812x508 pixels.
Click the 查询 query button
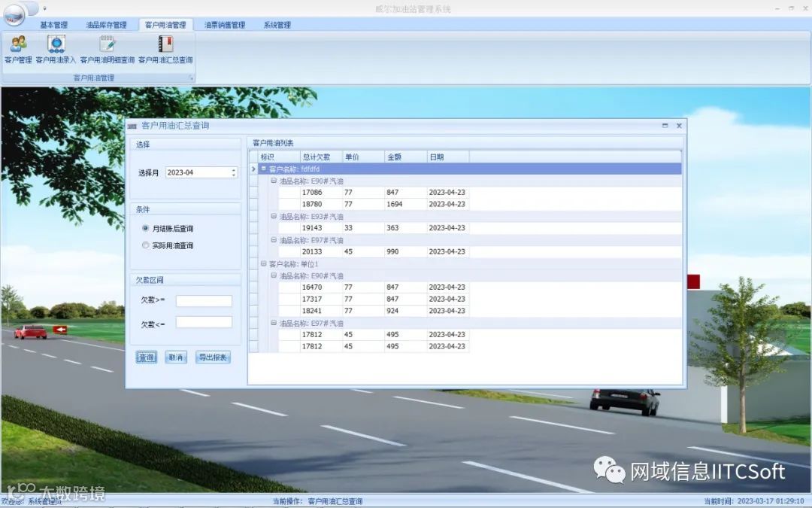(x=147, y=357)
